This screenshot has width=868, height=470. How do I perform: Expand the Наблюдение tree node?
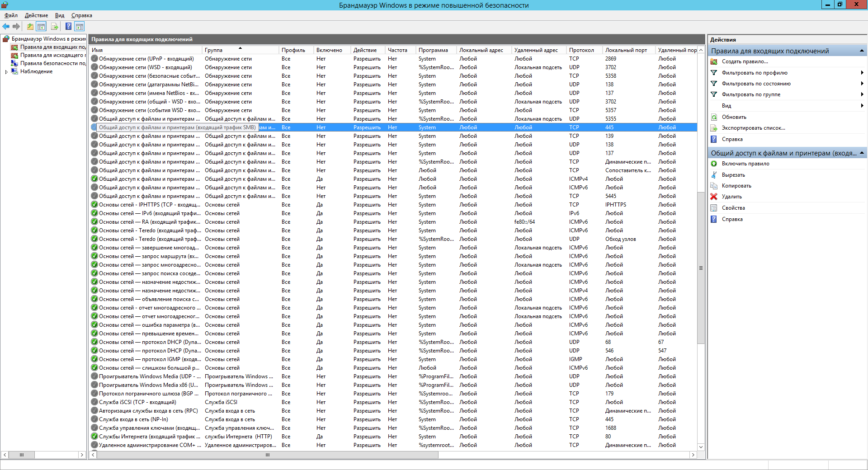click(x=6, y=71)
